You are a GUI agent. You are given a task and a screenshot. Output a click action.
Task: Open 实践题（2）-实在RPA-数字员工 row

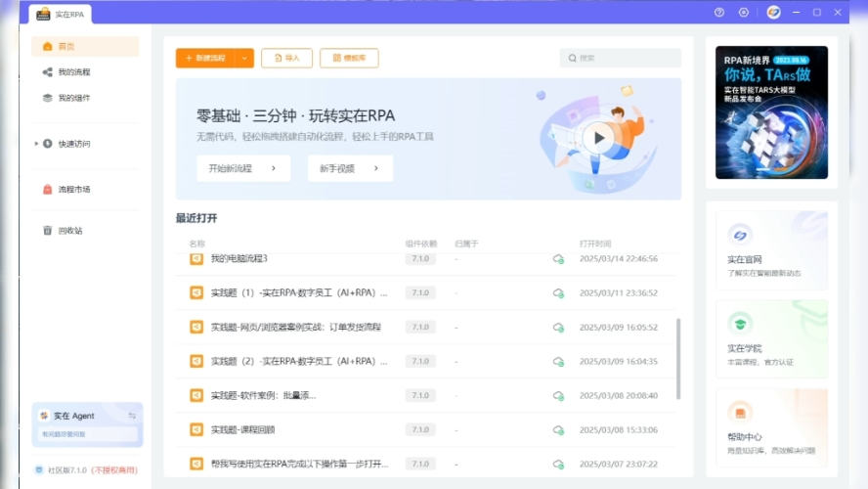(425, 361)
